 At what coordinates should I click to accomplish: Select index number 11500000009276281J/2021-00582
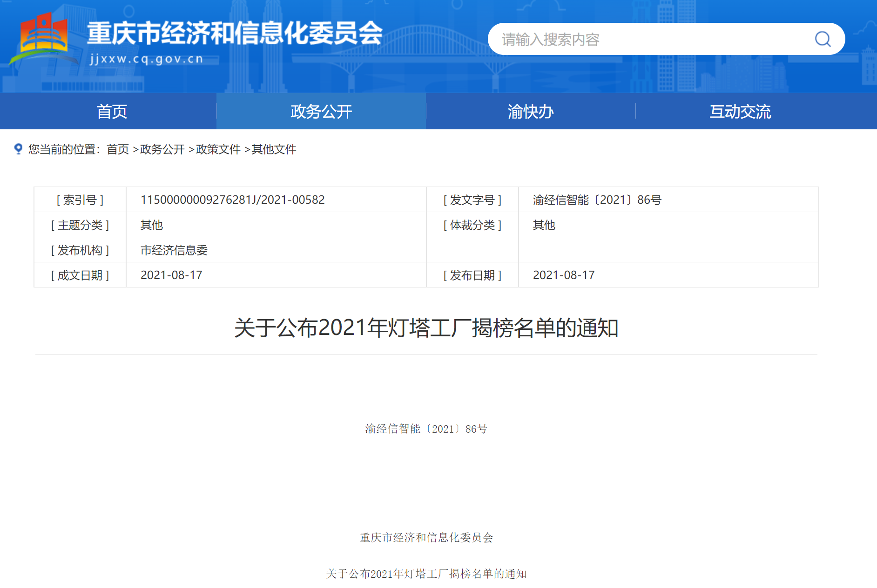coord(233,200)
